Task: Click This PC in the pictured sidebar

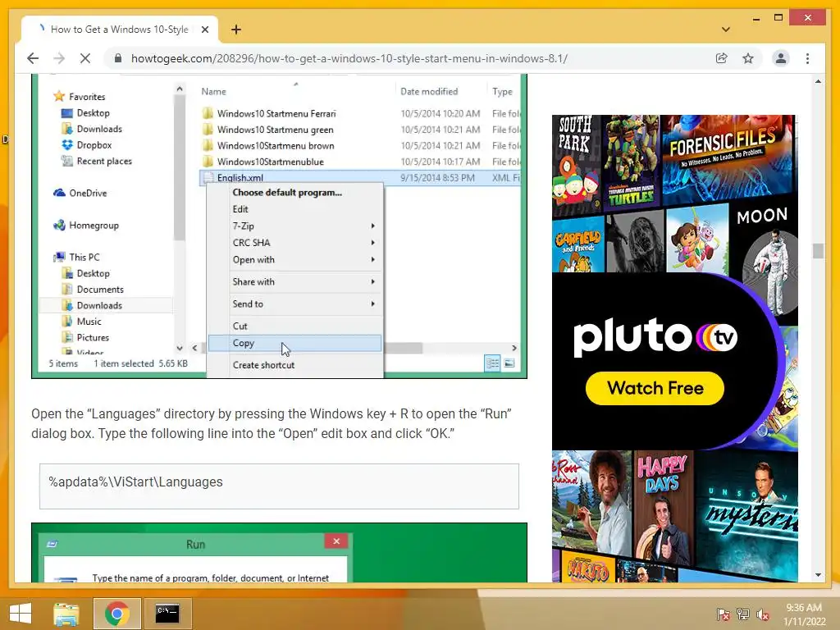Action: click(76, 257)
